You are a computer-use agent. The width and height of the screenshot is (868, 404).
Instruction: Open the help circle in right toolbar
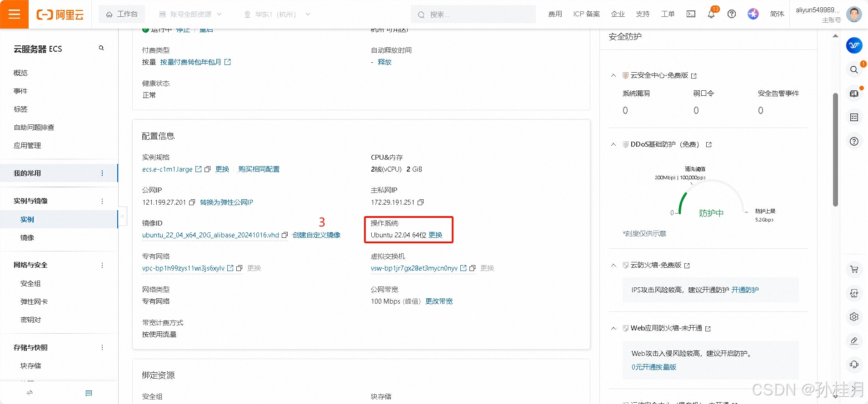coord(854,141)
